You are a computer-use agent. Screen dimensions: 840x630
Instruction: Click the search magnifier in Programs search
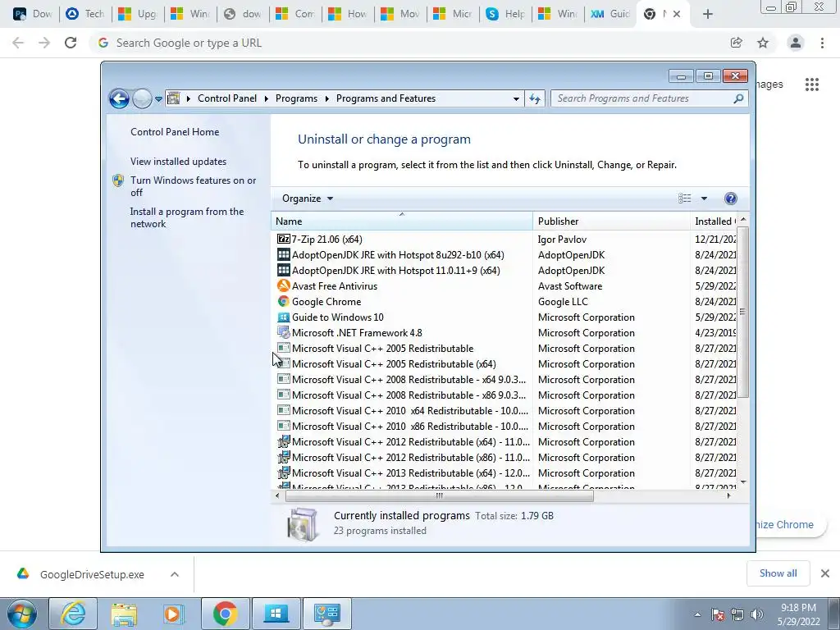pyautogui.click(x=738, y=98)
